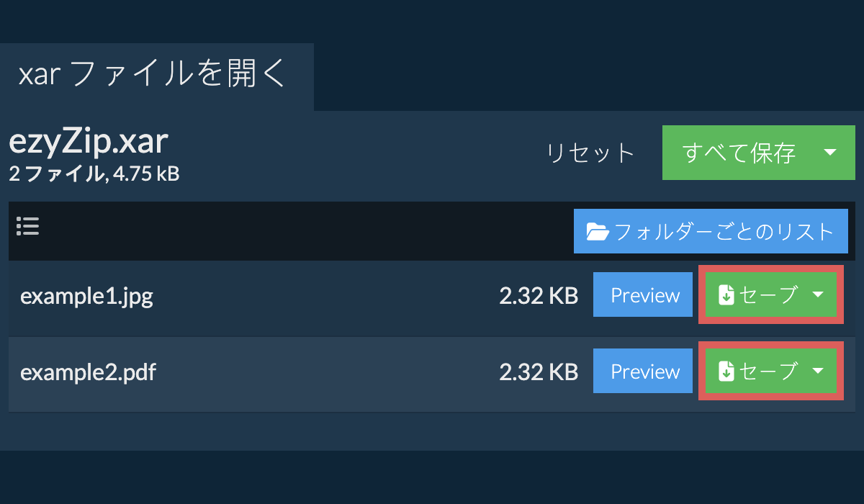Viewport: 864px width, 504px height.
Task: Preview the example2.pdf file
Action: click(645, 372)
